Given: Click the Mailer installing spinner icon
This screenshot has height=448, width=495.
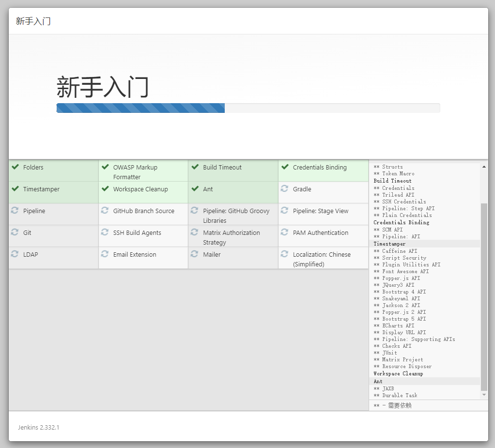Looking at the screenshot, I should pyautogui.click(x=195, y=254).
